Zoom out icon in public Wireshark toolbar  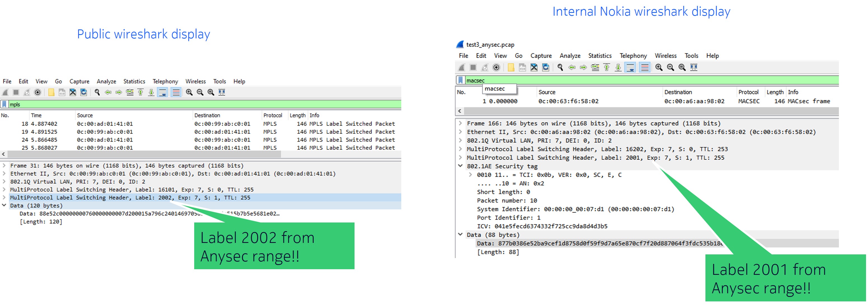click(200, 92)
